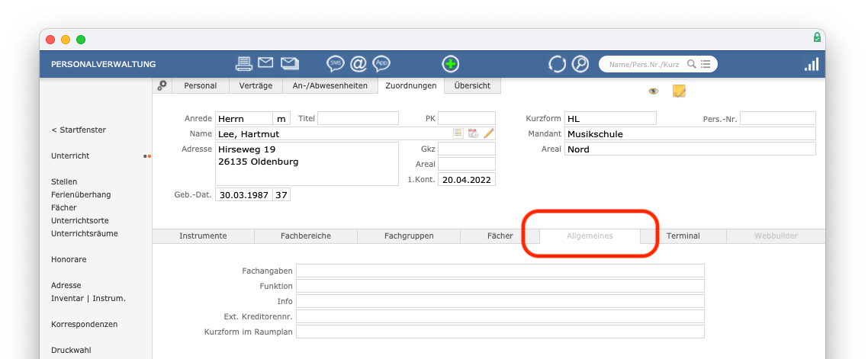Viewport: 868px width, 359px height.
Task: Click the green lock icon in title bar
Action: coord(817,37)
